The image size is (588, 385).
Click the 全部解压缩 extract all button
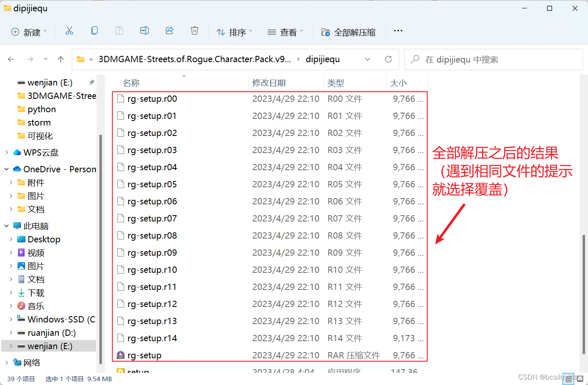tap(349, 31)
